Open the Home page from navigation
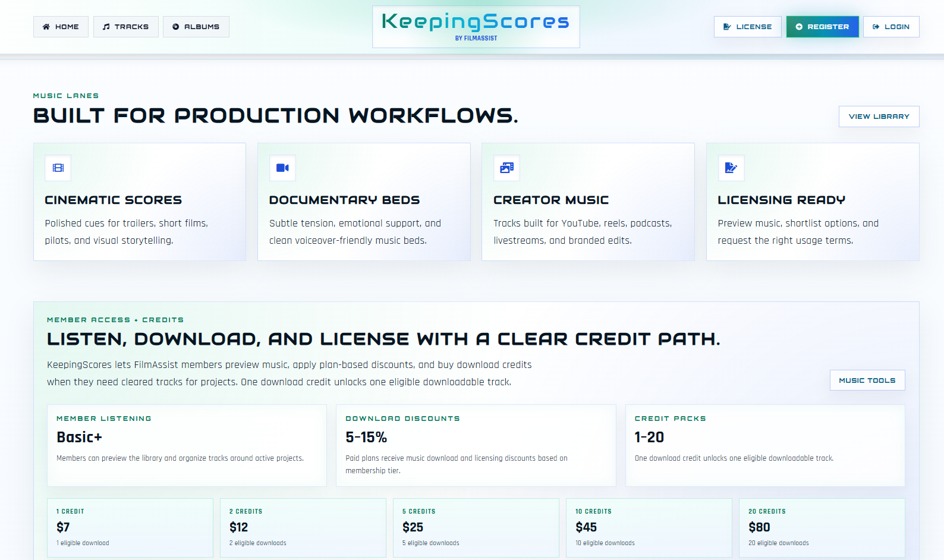This screenshot has height=560, width=944. tap(61, 27)
